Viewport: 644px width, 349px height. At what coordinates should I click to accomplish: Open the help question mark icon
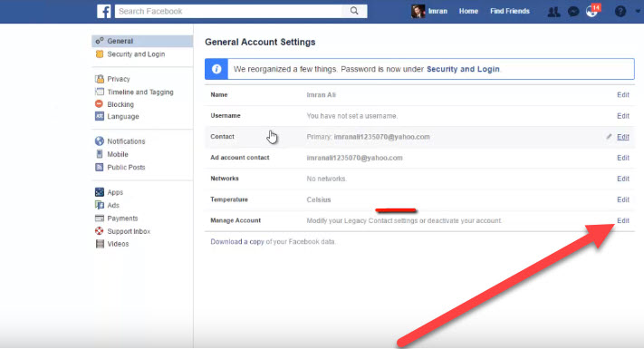[x=620, y=12]
